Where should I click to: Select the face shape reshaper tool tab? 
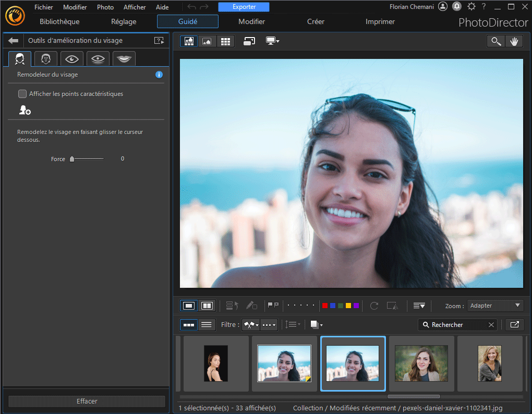19,58
